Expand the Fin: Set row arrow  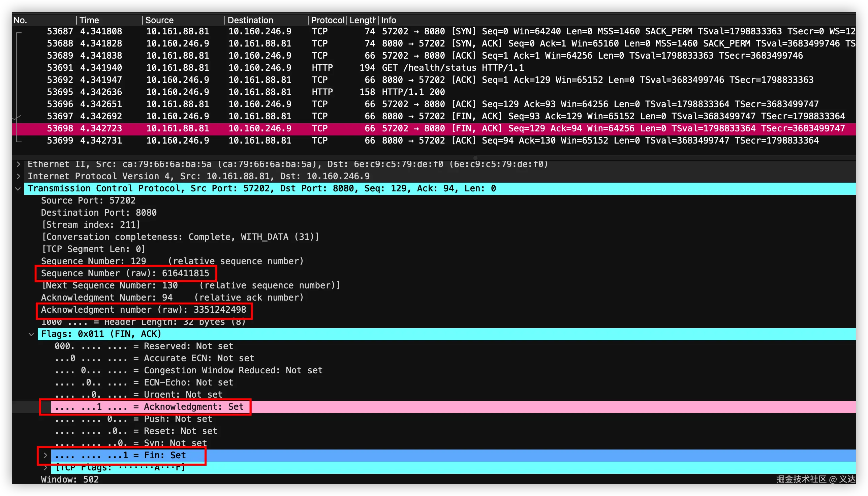click(x=45, y=456)
